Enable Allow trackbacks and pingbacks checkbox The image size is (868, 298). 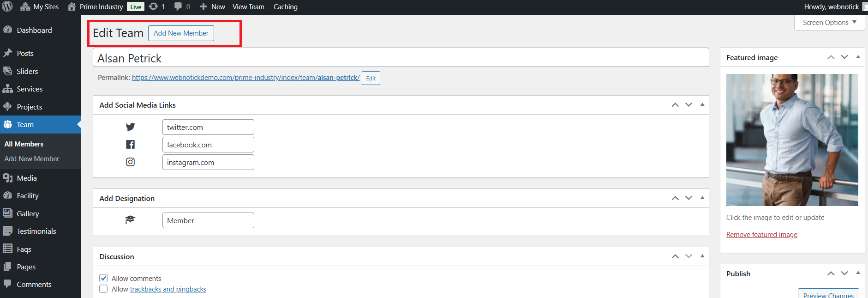(104, 289)
